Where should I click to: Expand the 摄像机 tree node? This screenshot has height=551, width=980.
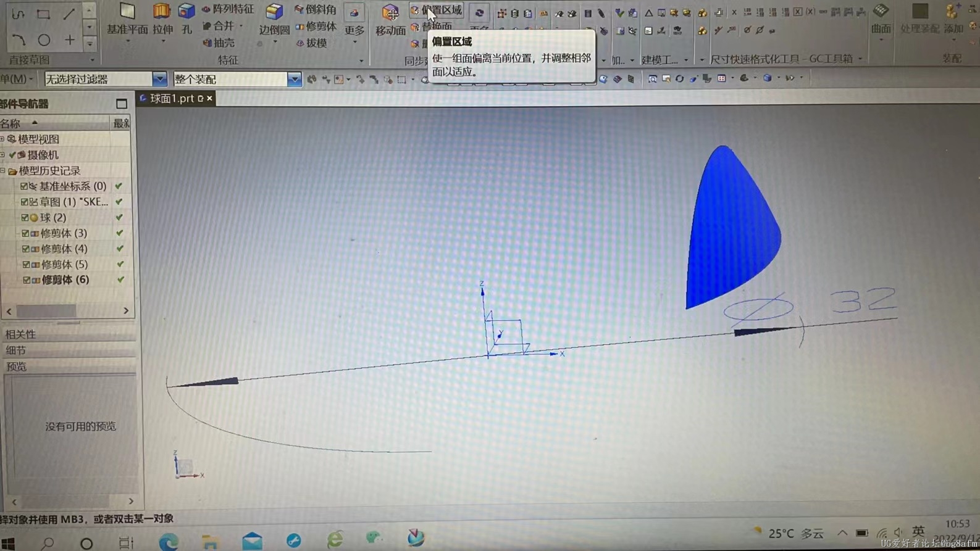pyautogui.click(x=2, y=154)
